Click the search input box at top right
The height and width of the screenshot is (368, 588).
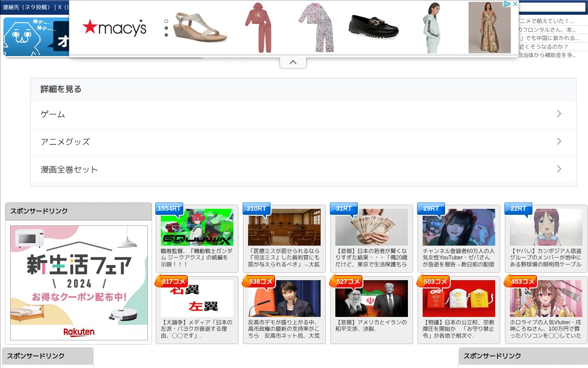coord(551,7)
